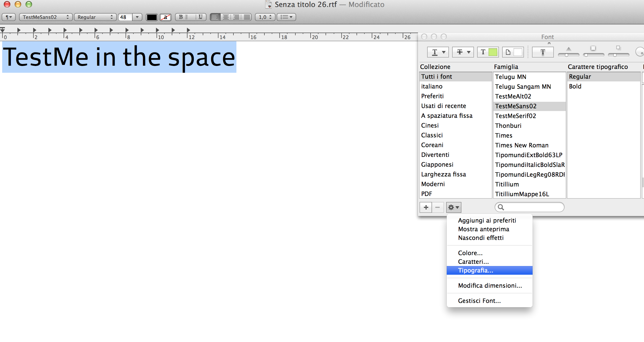Expand the list bullets dropdown
This screenshot has height=342, width=644.
pyautogui.click(x=286, y=17)
